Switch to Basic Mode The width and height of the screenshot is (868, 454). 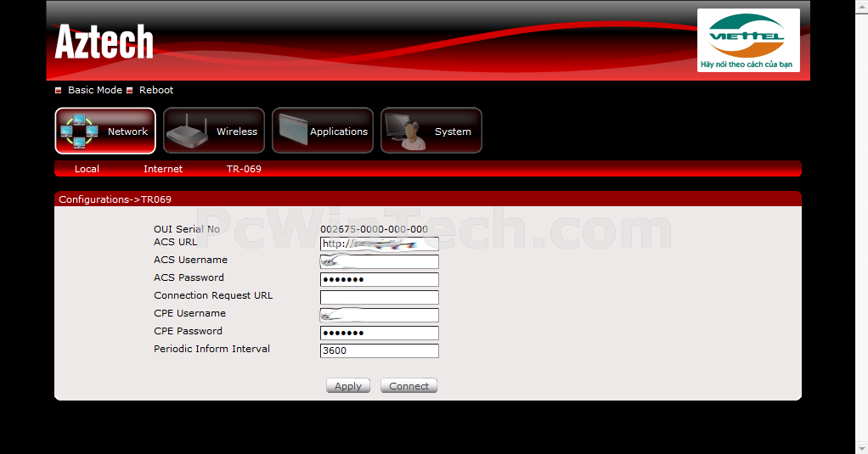(x=94, y=90)
